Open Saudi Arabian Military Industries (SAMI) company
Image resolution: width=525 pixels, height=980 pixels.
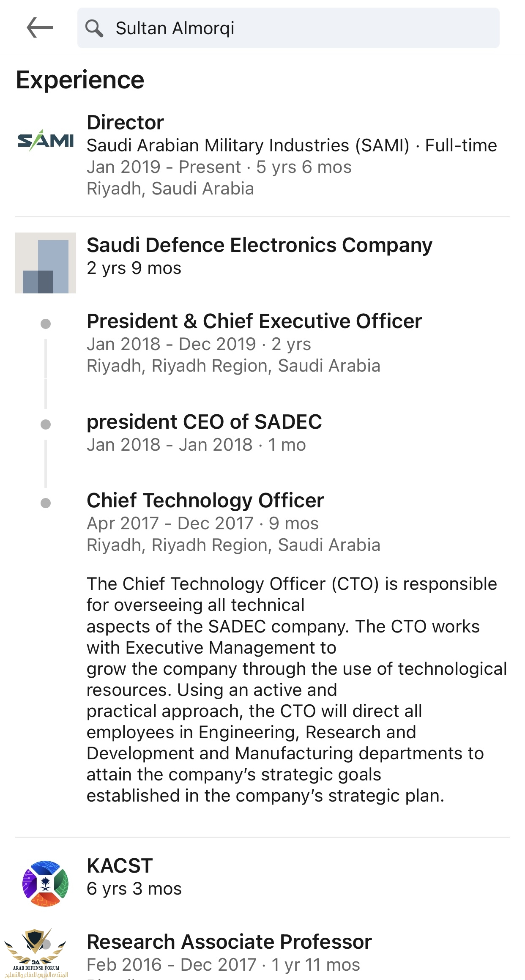248,145
